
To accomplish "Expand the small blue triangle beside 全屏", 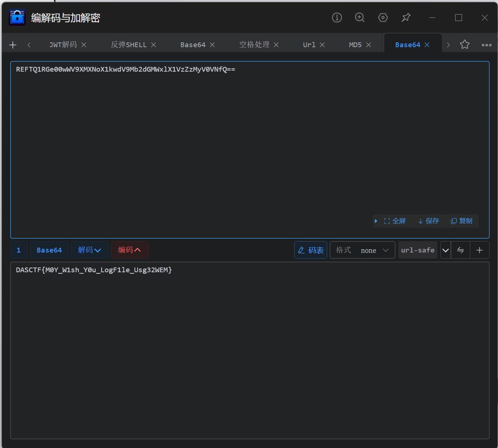I will 376,221.
